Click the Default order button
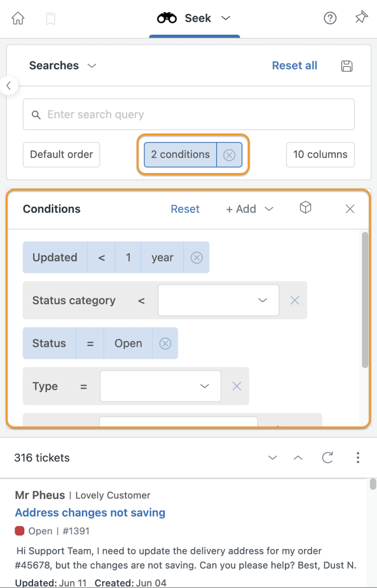Image resolution: width=377 pixels, height=588 pixels. 62,155
